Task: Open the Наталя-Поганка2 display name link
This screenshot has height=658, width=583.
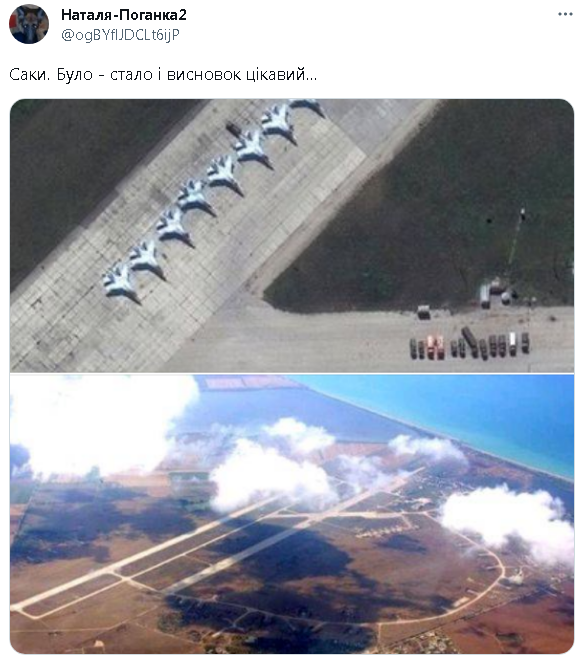Action: point(124,15)
